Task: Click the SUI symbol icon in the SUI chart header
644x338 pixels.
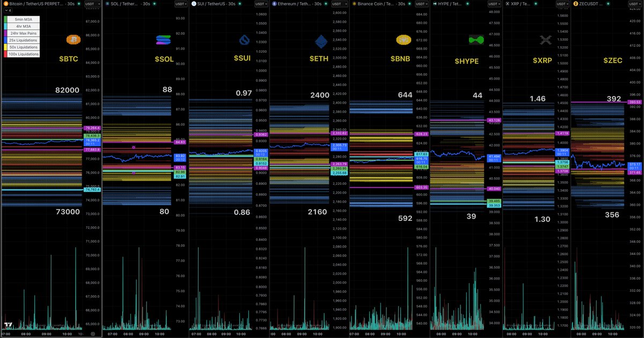Action: (x=194, y=3)
